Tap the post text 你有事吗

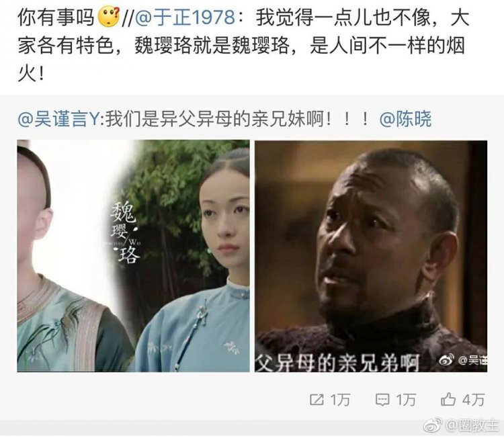(56, 17)
